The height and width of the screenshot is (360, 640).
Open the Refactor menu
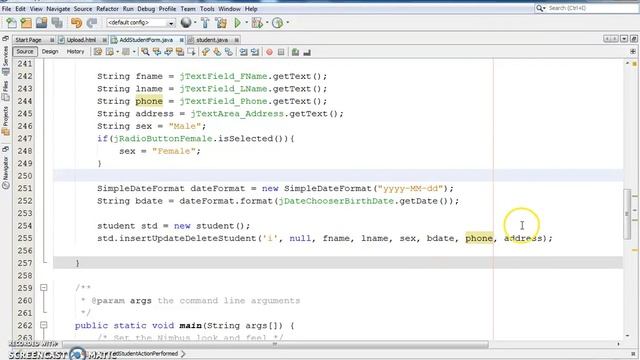107,9
